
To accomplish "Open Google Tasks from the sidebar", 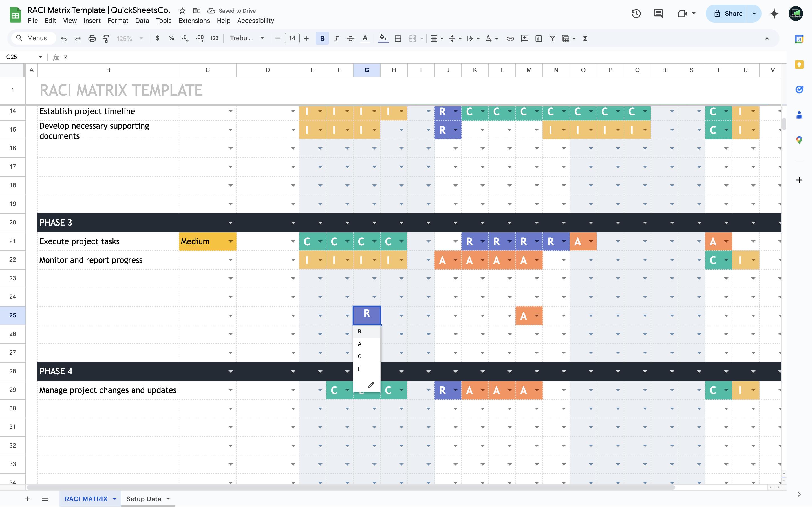I will click(799, 90).
